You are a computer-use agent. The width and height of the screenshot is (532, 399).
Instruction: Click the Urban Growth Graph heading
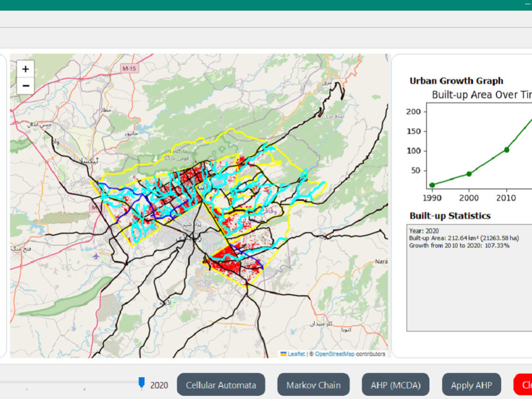click(x=456, y=81)
